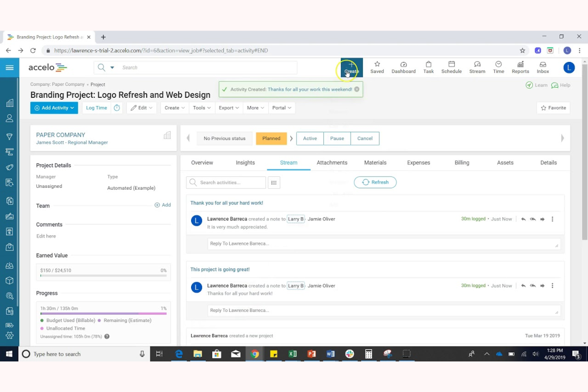Open the Portal dropdown menu

point(282,108)
